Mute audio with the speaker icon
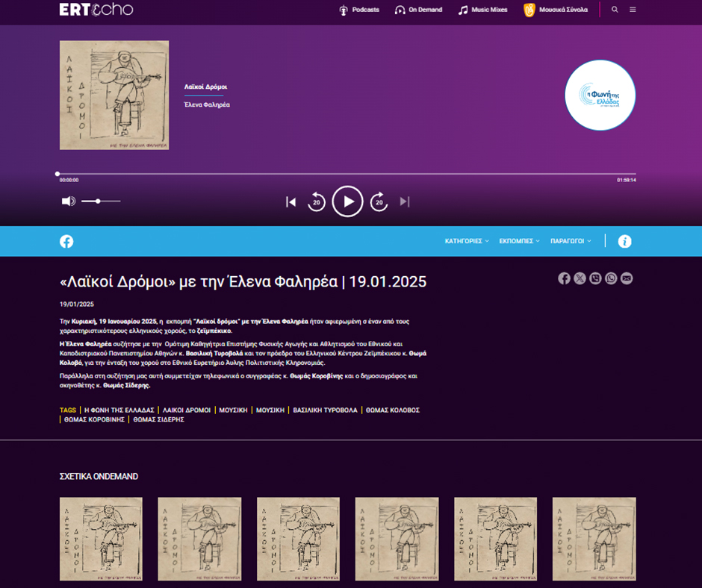Image resolution: width=702 pixels, height=588 pixels. (x=68, y=201)
